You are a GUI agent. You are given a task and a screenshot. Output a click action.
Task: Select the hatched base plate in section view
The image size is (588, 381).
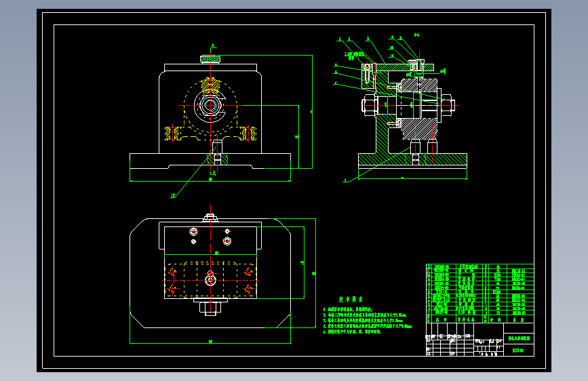pyautogui.click(x=412, y=159)
